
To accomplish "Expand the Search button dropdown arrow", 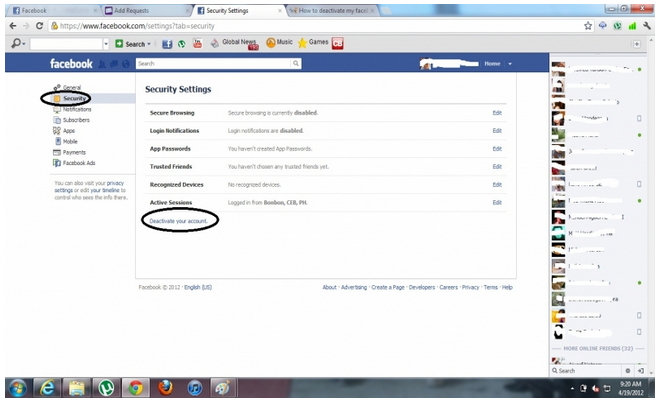I will (x=149, y=44).
